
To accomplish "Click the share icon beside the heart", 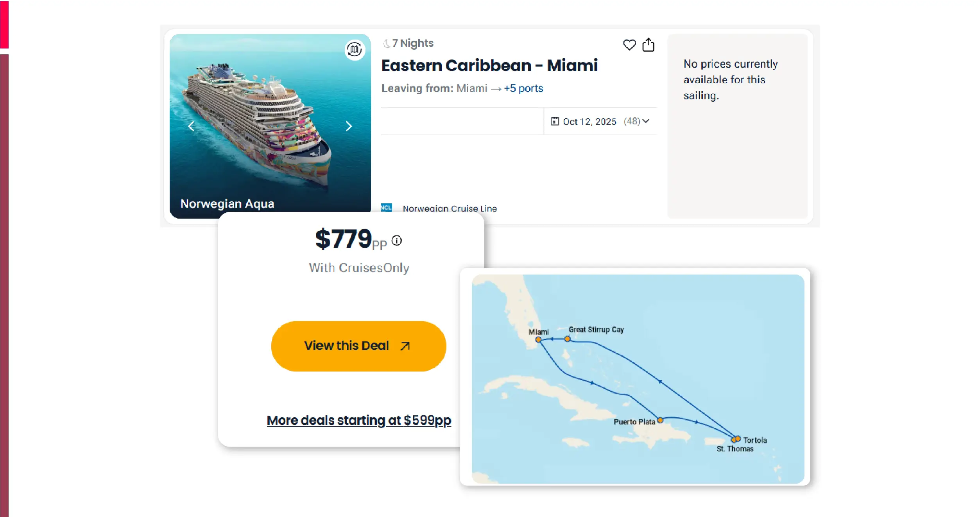I will coord(648,45).
